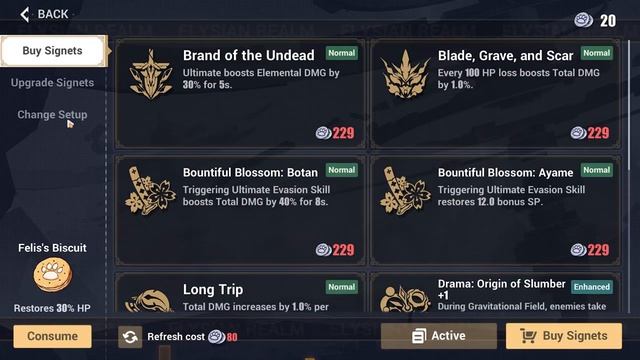640x360 pixels.
Task: Select the Brand of the Undead signet emblem
Action: tap(151, 74)
